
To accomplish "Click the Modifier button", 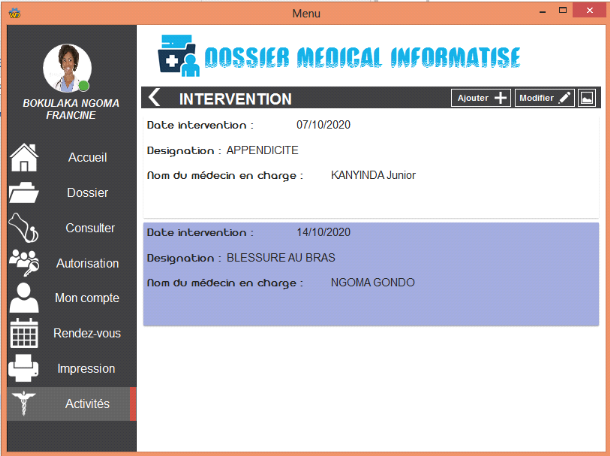I will (545, 98).
